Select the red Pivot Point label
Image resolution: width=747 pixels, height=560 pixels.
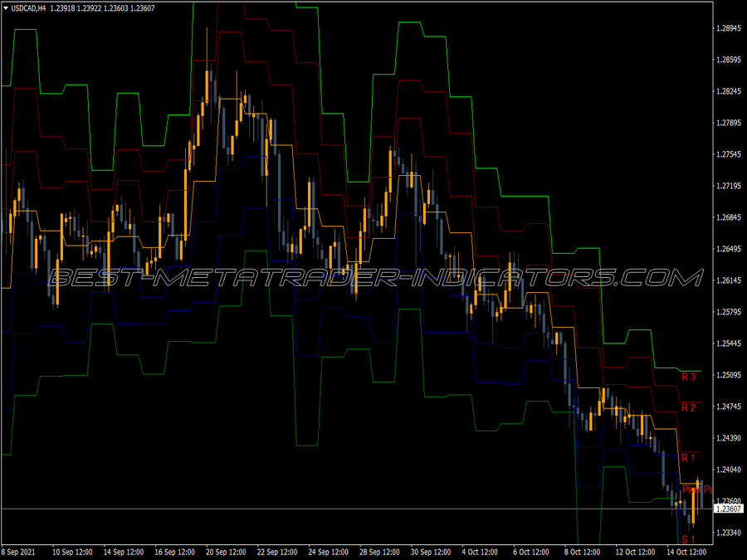697,489
